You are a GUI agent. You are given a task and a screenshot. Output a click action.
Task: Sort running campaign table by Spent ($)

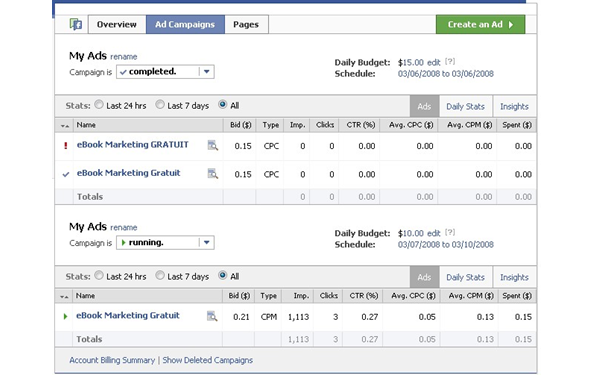click(x=517, y=296)
